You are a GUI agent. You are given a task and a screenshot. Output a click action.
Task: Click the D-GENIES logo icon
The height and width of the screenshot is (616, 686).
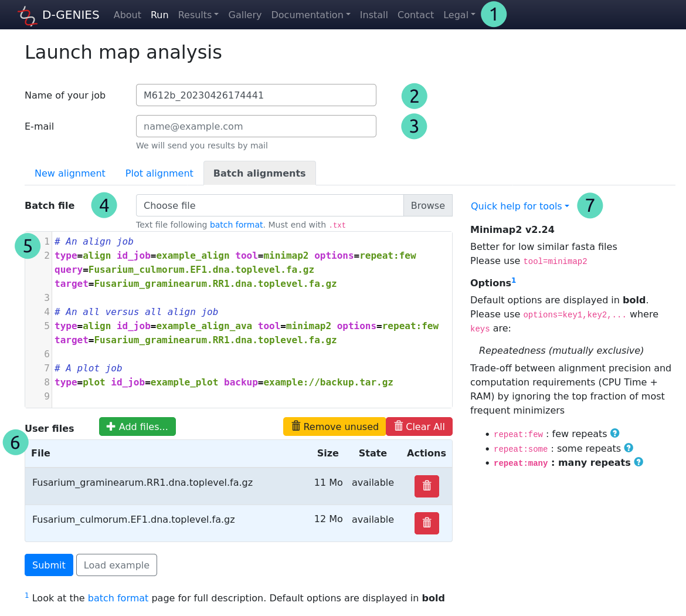(27, 15)
